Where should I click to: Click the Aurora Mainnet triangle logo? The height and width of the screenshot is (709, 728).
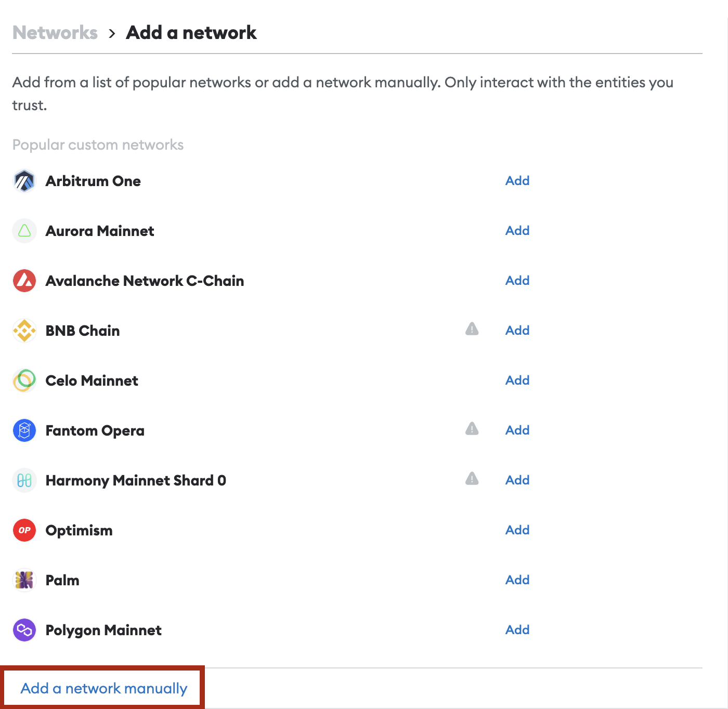24,231
